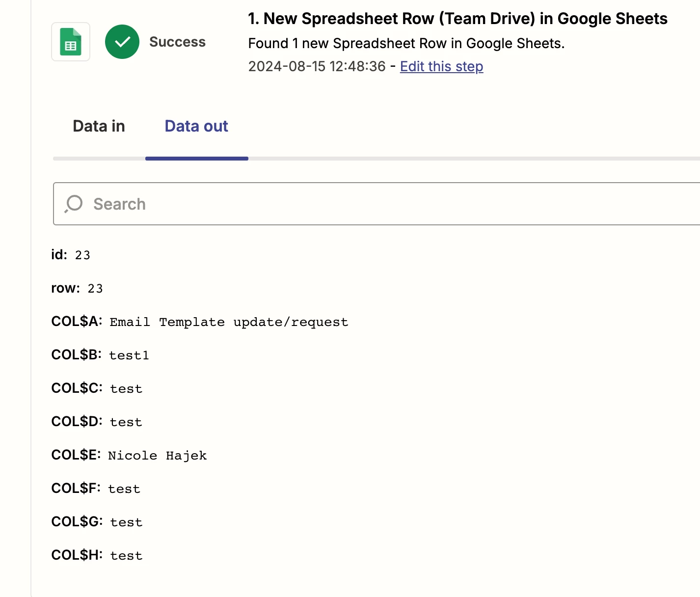Select the Data out tab
Screen dimensions: 700x597
[196, 126]
